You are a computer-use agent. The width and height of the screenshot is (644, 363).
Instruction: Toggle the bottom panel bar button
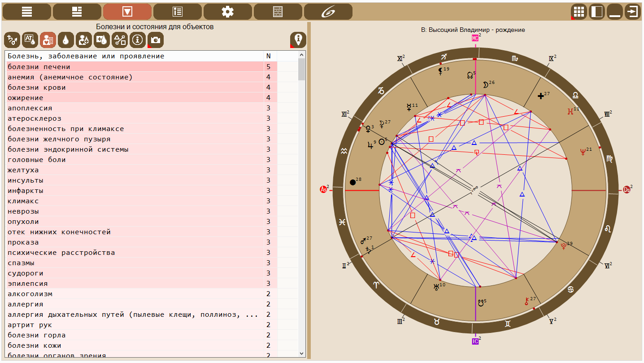click(614, 12)
